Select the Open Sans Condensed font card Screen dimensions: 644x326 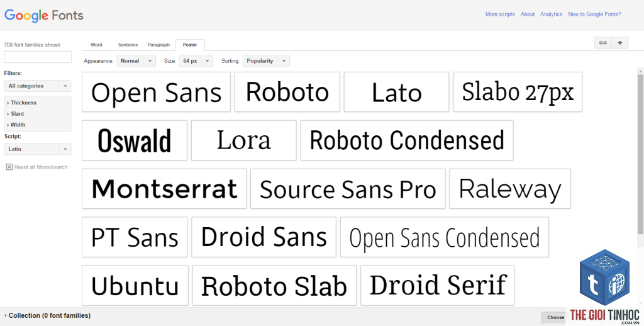(x=445, y=237)
